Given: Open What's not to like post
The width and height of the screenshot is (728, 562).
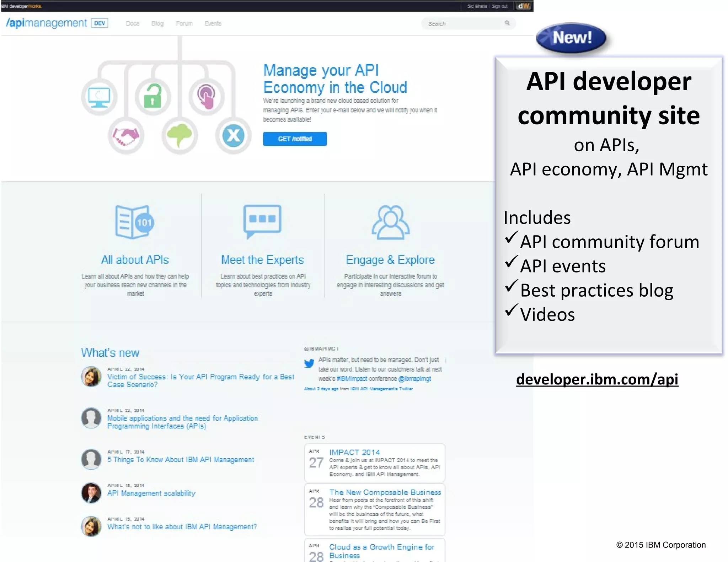Looking at the screenshot, I should click(x=182, y=527).
